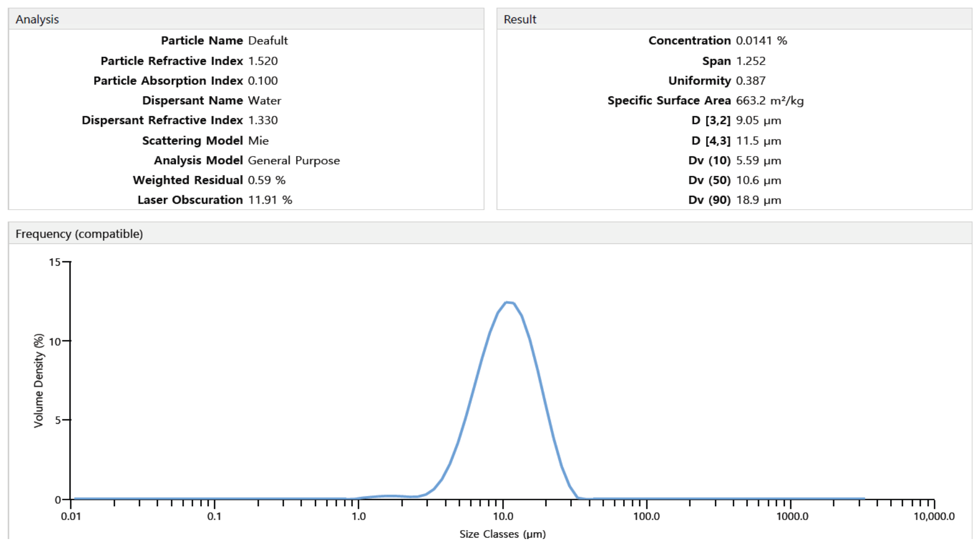Click the Specific Surface Area 663.2 m²/kg value
Viewport: 980px width, 546px height.
[769, 100]
